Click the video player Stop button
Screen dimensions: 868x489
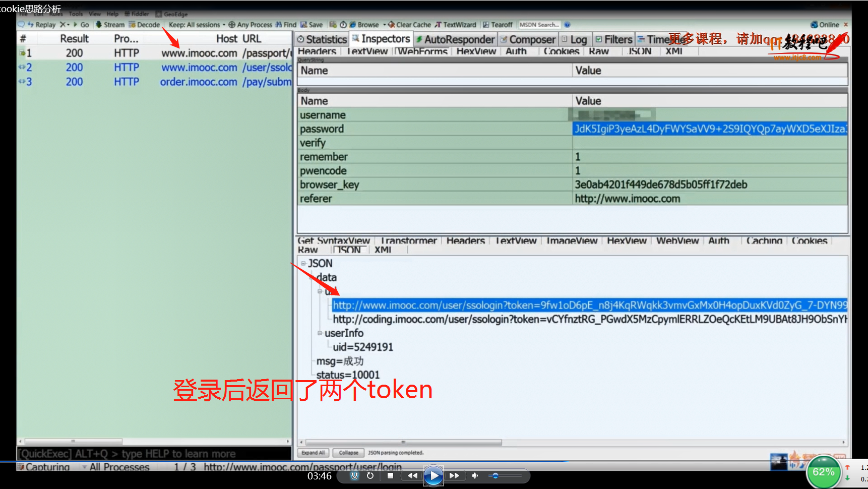390,475
